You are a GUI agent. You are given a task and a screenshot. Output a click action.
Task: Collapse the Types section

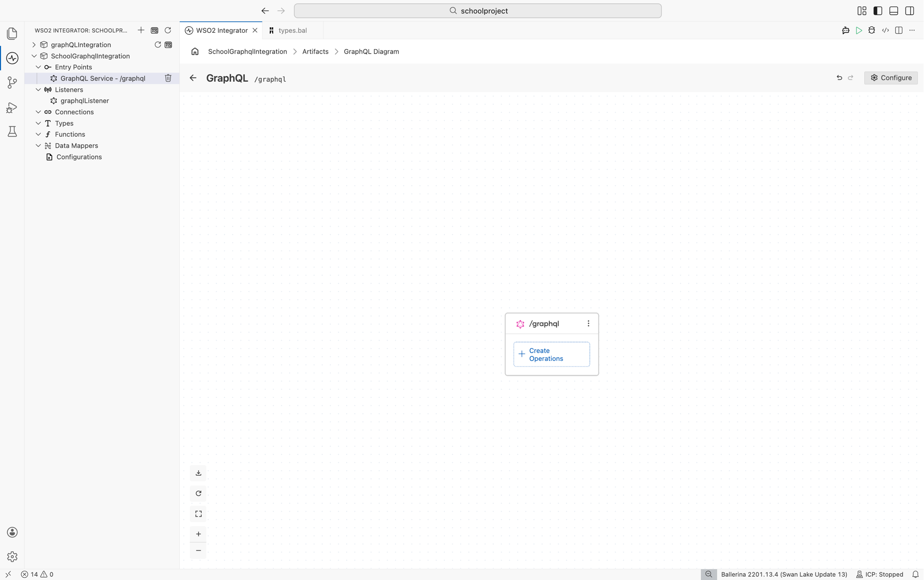coord(38,123)
